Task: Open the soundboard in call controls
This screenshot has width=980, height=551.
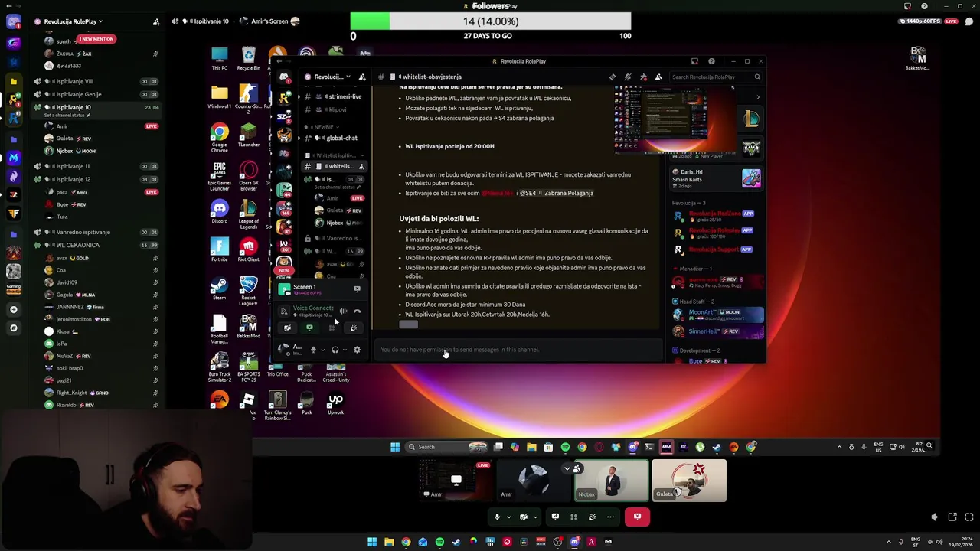Action: tap(592, 517)
